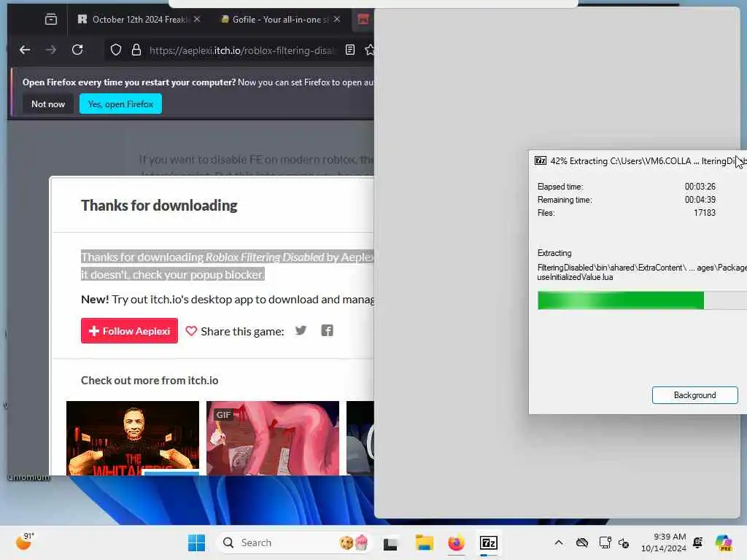Viewport: 747px width, 560px height.
Task: Click the OneDrive cloud tray icon
Action: [x=581, y=542]
